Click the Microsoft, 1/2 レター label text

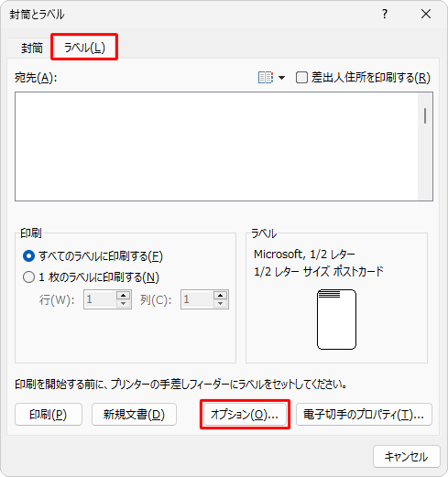[x=304, y=255]
